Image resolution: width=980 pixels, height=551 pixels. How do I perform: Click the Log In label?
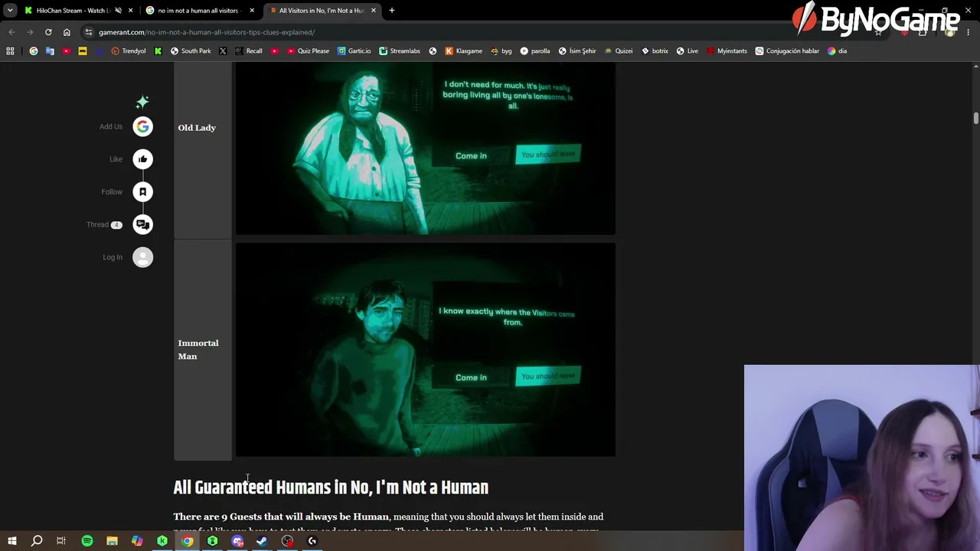tap(113, 258)
